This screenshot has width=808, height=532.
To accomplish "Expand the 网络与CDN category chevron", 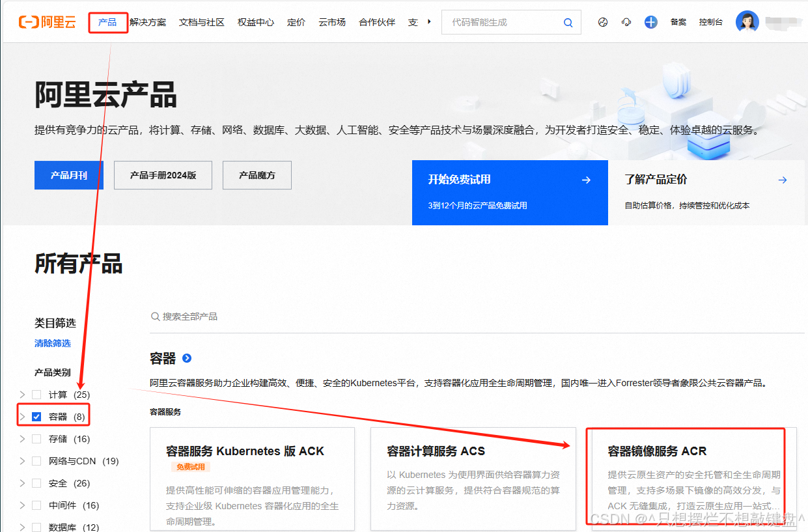I will pos(22,461).
